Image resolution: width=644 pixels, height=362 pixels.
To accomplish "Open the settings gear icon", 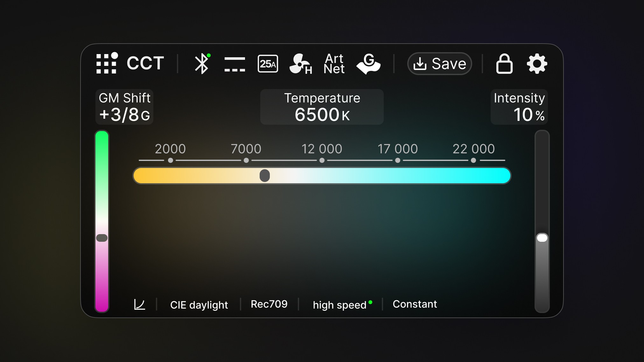I will tap(537, 64).
